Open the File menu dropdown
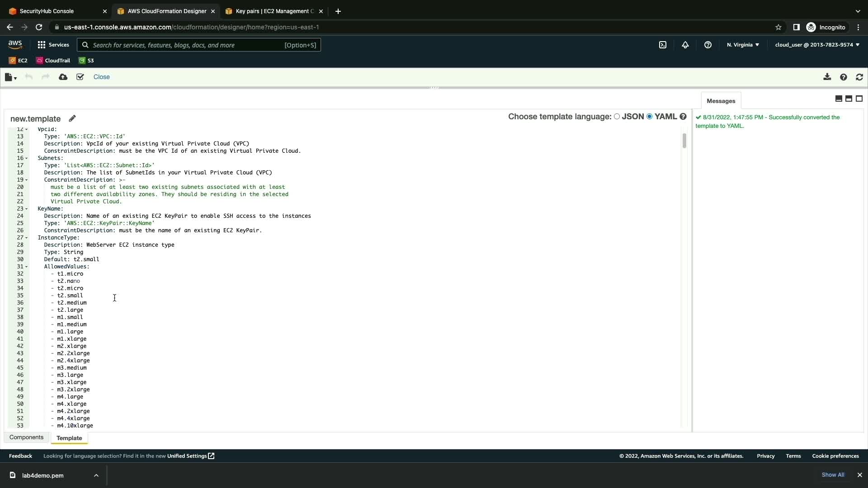The width and height of the screenshot is (868, 488). click(x=10, y=77)
